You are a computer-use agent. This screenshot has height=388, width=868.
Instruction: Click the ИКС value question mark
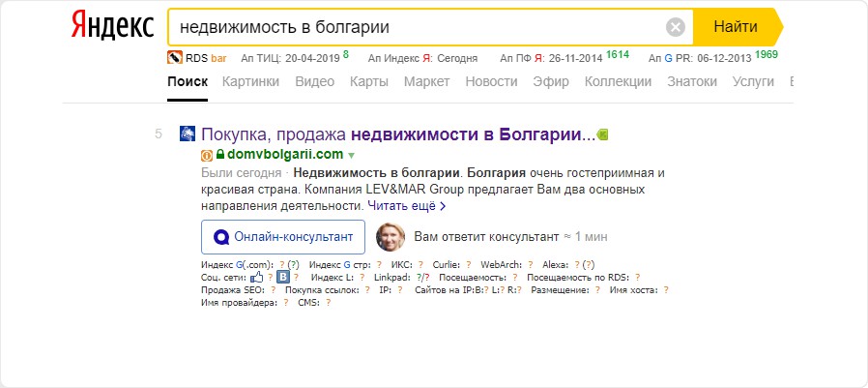[x=420, y=265]
